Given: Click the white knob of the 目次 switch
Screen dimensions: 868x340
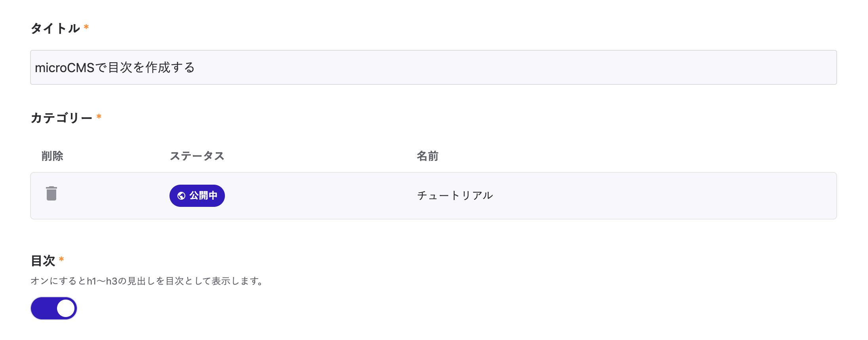Looking at the screenshot, I should (x=66, y=308).
